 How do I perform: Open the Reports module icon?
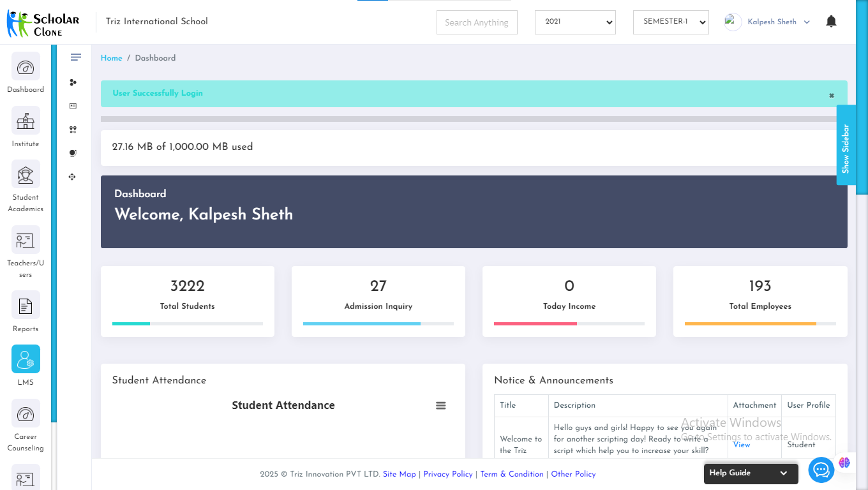pyautogui.click(x=26, y=306)
